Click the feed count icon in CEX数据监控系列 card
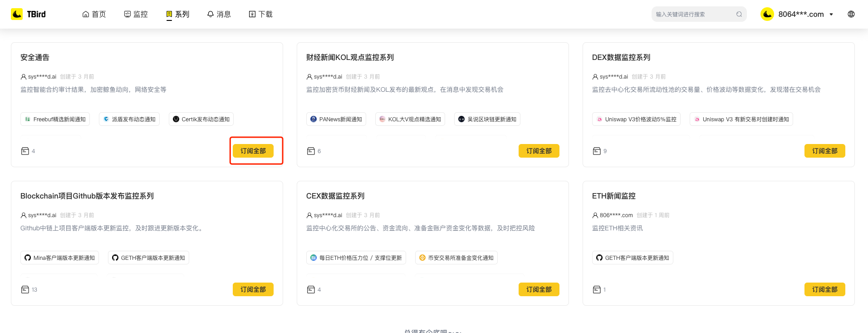 click(x=311, y=289)
